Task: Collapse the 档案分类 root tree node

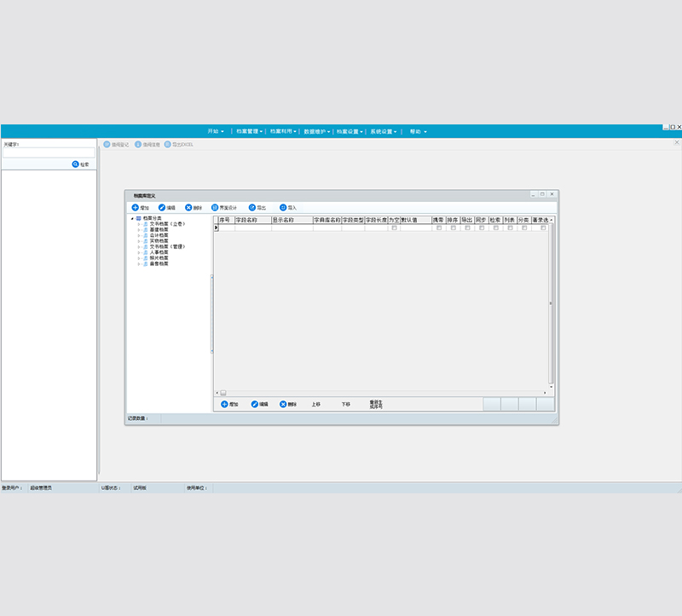Action: 132,218
